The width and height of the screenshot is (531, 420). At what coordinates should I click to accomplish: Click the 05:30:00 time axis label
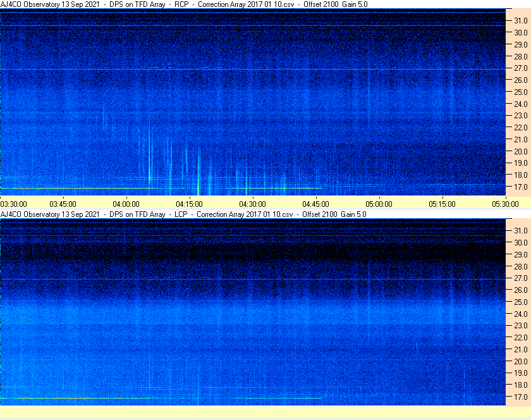click(x=505, y=204)
